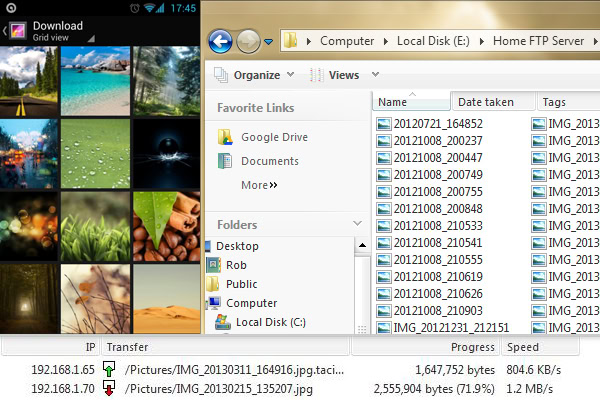Tap the coffee beans leaf thumbnail

[x=165, y=226]
